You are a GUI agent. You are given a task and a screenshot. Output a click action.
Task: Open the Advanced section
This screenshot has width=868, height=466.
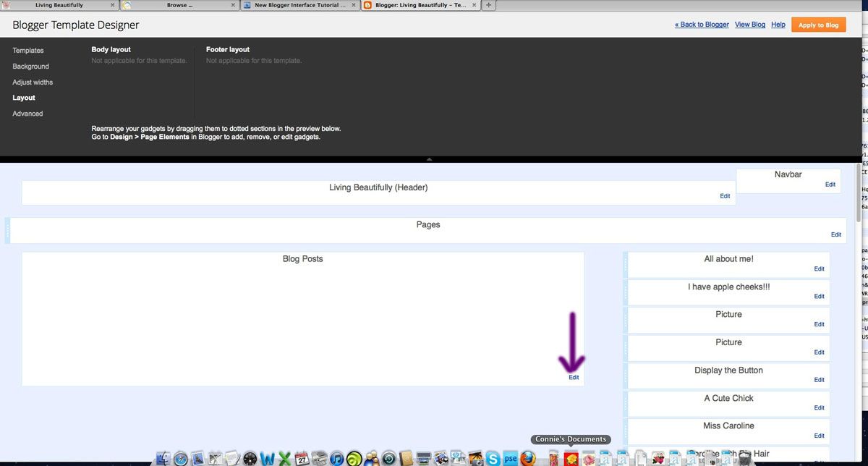tap(27, 114)
